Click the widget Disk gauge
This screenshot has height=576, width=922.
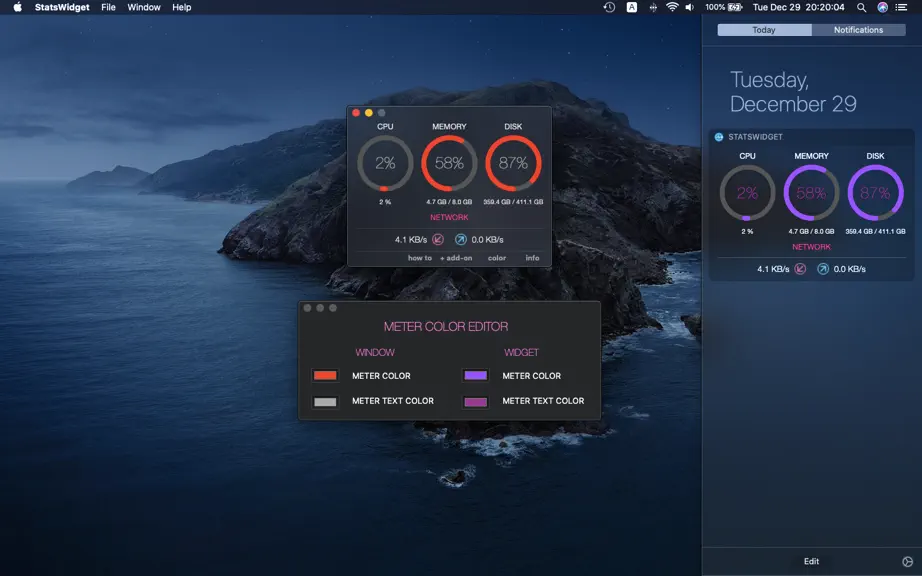876,193
